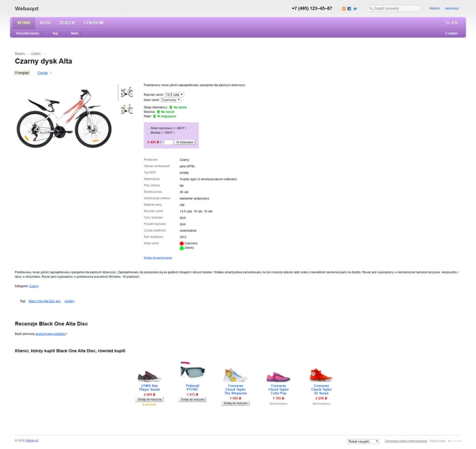Open the Rubel rosyjski currency dropdown
476x449 pixels.
[x=363, y=442]
